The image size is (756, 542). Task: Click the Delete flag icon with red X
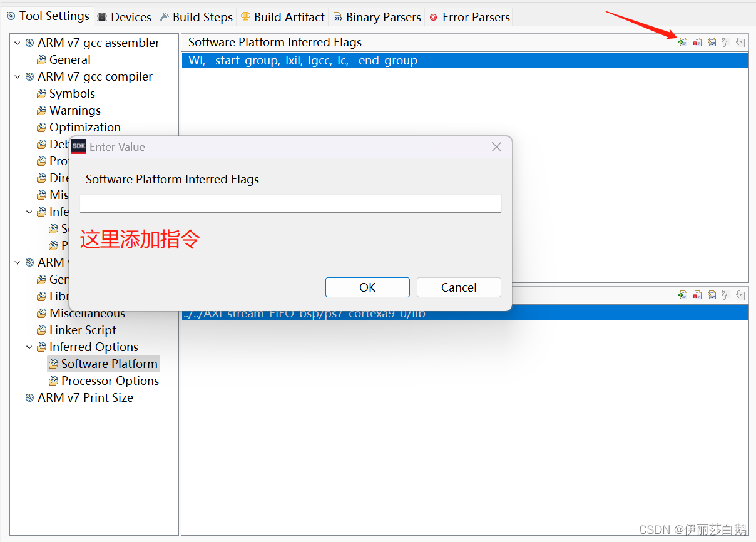[x=697, y=42]
